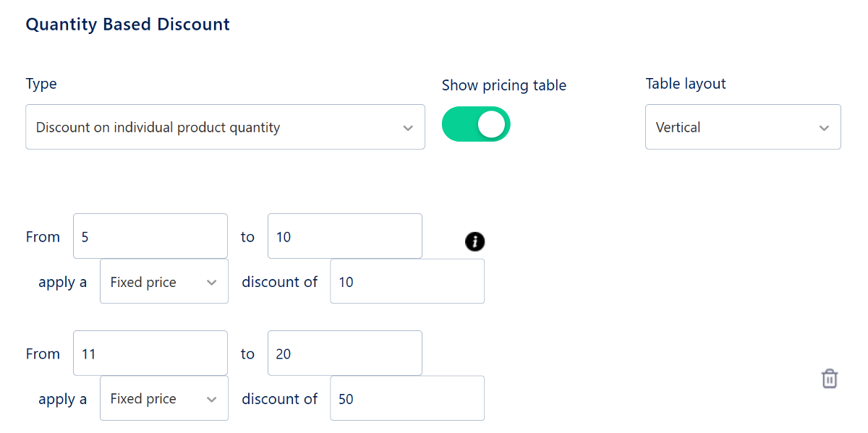Click the From field containing 11
The height and width of the screenshot is (433, 868).
[x=150, y=353]
